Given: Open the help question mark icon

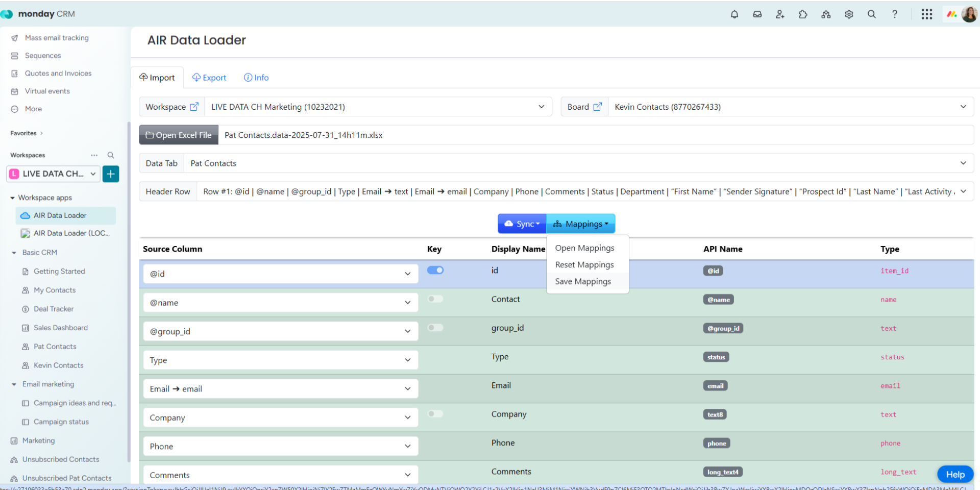Looking at the screenshot, I should click(895, 14).
